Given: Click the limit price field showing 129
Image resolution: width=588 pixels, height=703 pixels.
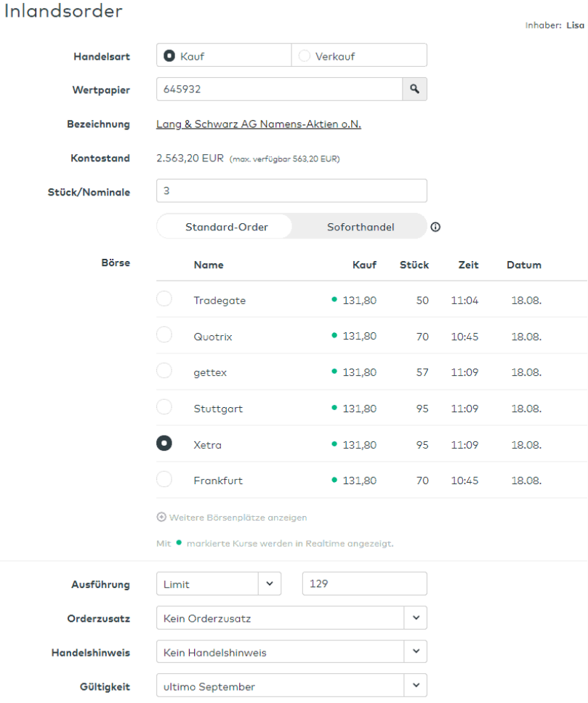Looking at the screenshot, I should click(x=363, y=584).
